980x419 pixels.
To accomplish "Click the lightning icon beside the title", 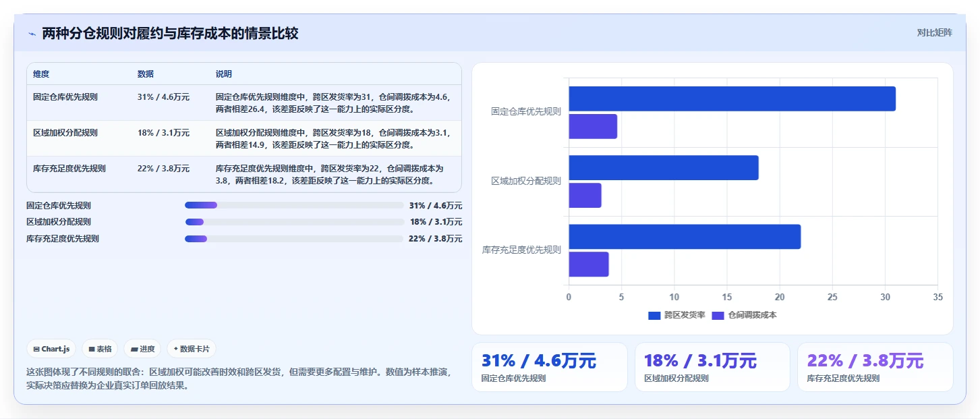I will (32, 34).
